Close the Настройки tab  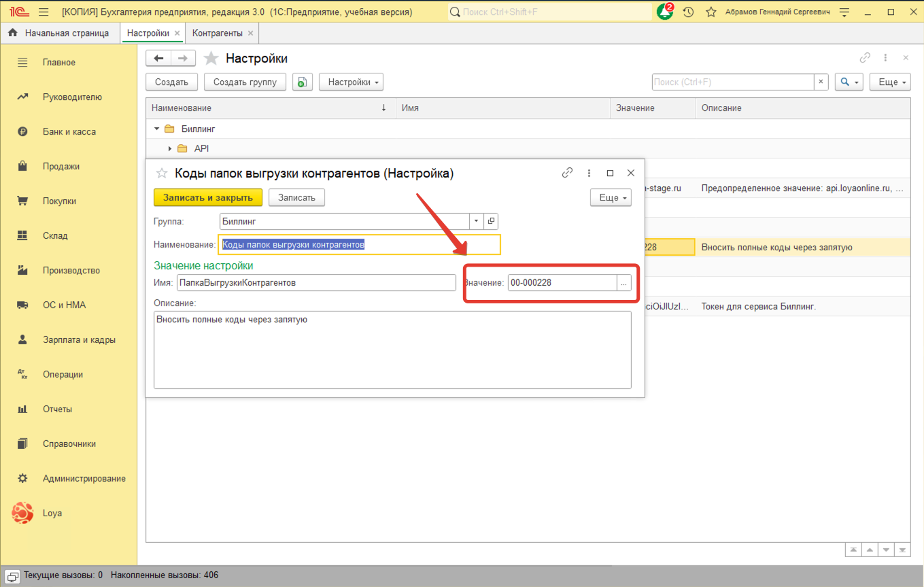pos(177,33)
